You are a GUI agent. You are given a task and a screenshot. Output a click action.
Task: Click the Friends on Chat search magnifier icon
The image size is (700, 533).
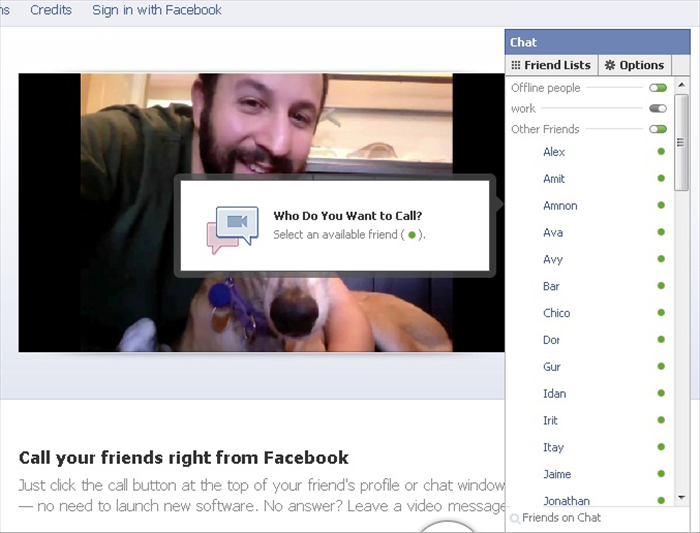tap(515, 518)
